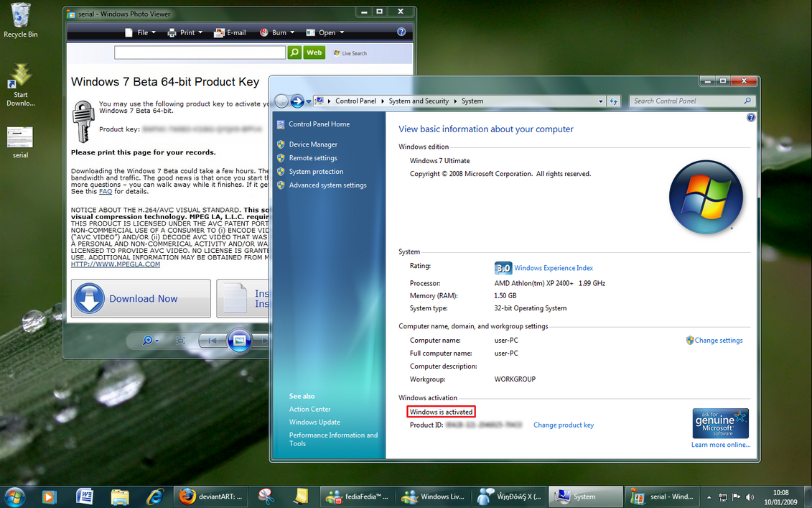Select the magnifier zoom icon in Photo Viewer

pyautogui.click(x=149, y=341)
